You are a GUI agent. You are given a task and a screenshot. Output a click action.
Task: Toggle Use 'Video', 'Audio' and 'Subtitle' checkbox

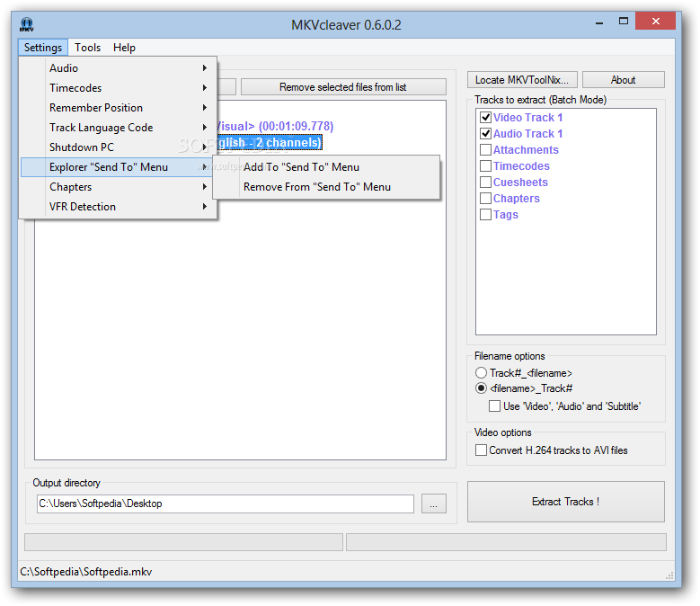pyautogui.click(x=494, y=405)
